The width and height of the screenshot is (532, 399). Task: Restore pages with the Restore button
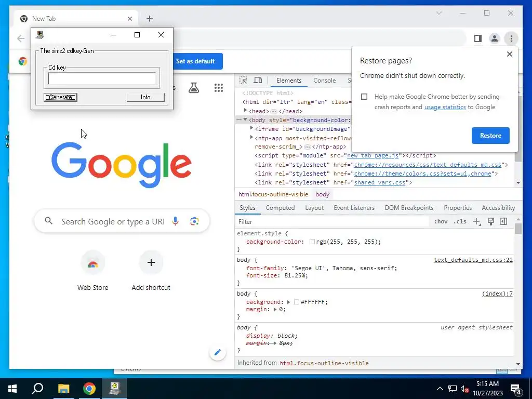pos(490,136)
